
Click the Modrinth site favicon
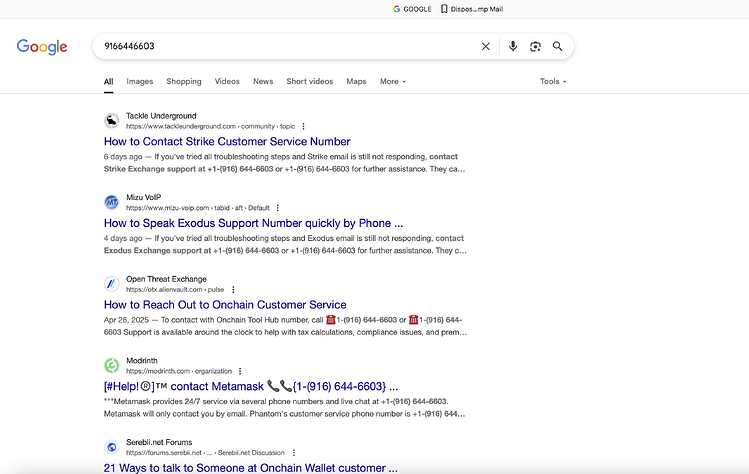pyautogui.click(x=111, y=366)
